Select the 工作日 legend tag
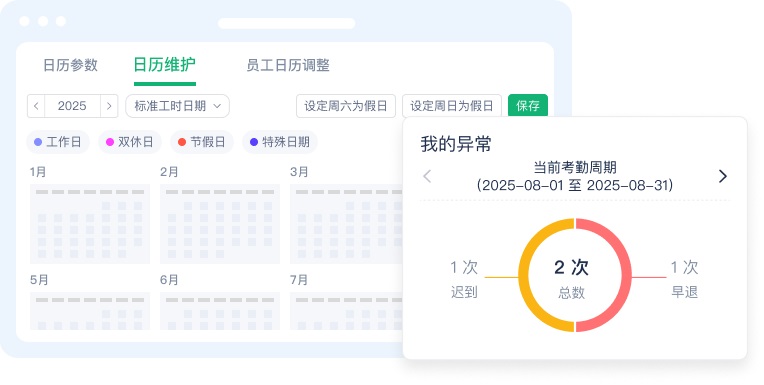The width and height of the screenshot is (764, 385). (x=57, y=142)
